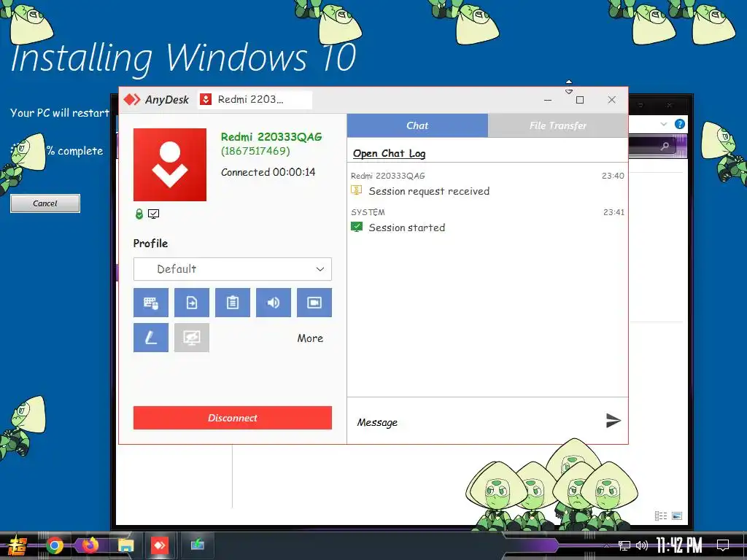Click the 23:41 timestamp
Viewport: 747px width, 560px height.
pos(614,212)
